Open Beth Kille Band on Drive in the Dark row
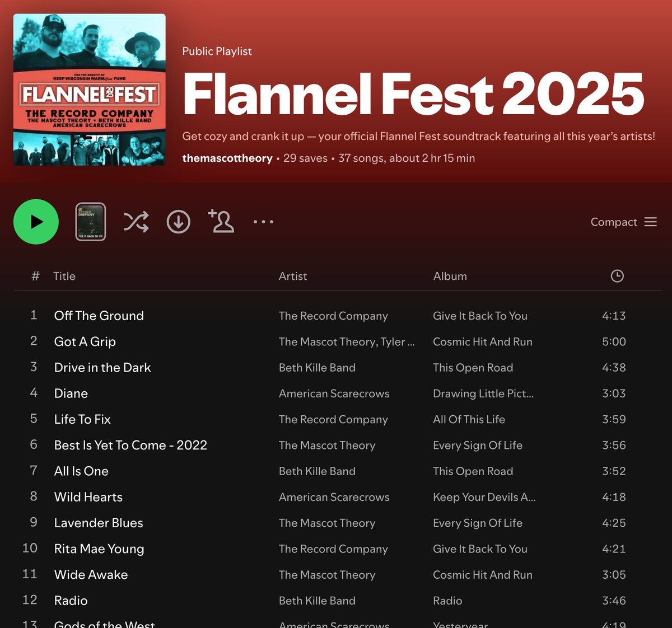The width and height of the screenshot is (672, 628). pos(317,368)
